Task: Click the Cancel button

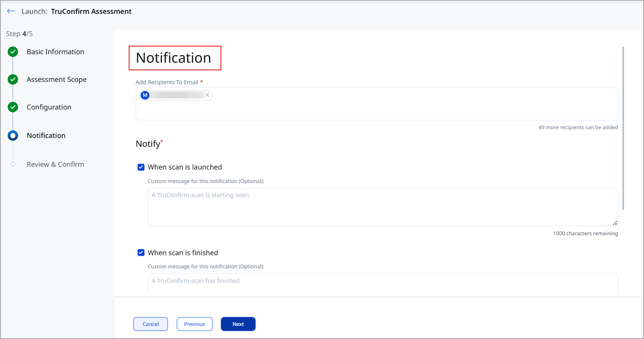Action: (x=151, y=324)
